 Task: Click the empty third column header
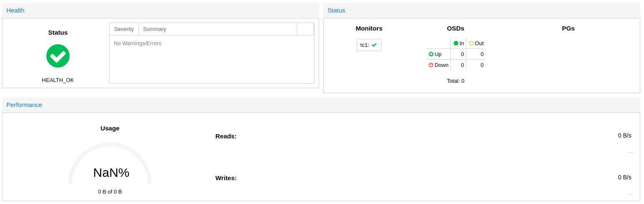tap(305, 29)
